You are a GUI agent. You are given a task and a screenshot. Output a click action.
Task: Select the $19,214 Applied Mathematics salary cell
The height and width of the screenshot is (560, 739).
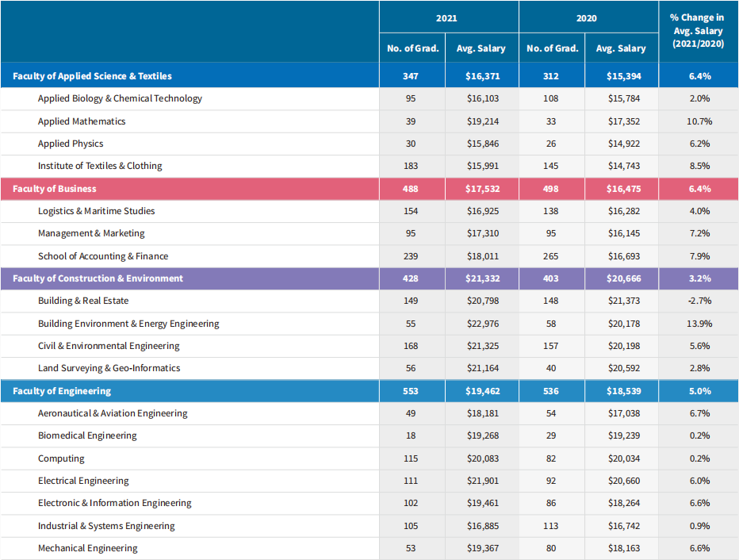click(481, 121)
